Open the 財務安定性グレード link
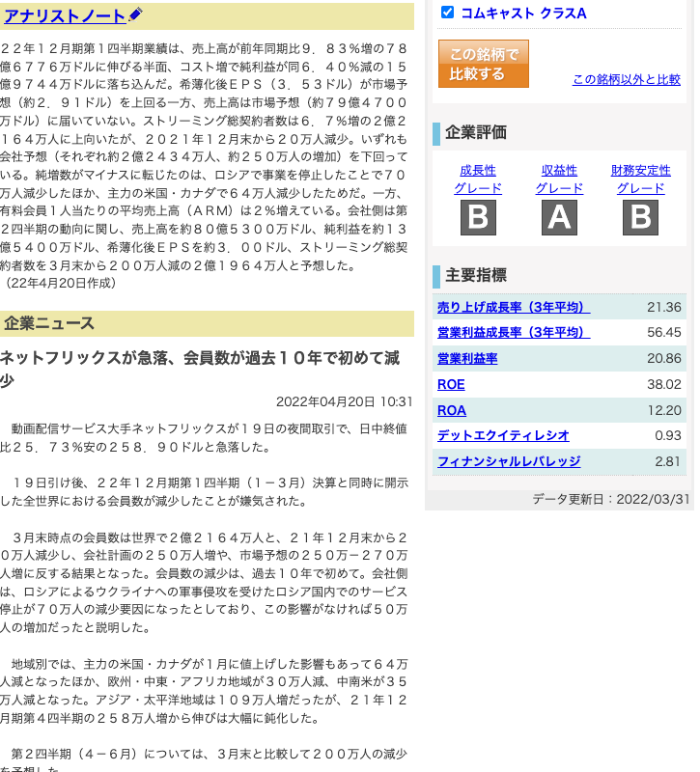Screen dimensions: 700x772 640,179
